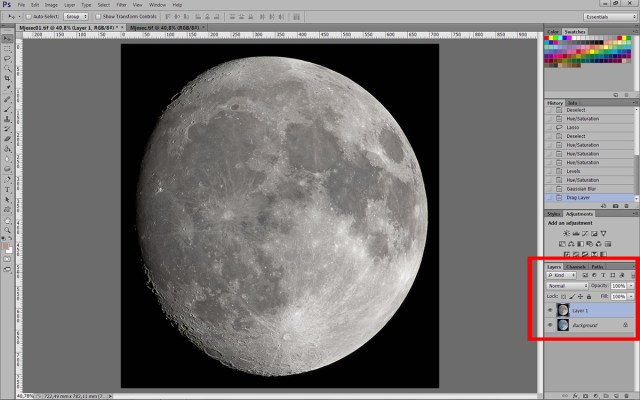Switch to the Channels tab
The image size is (640, 400).
(575, 267)
